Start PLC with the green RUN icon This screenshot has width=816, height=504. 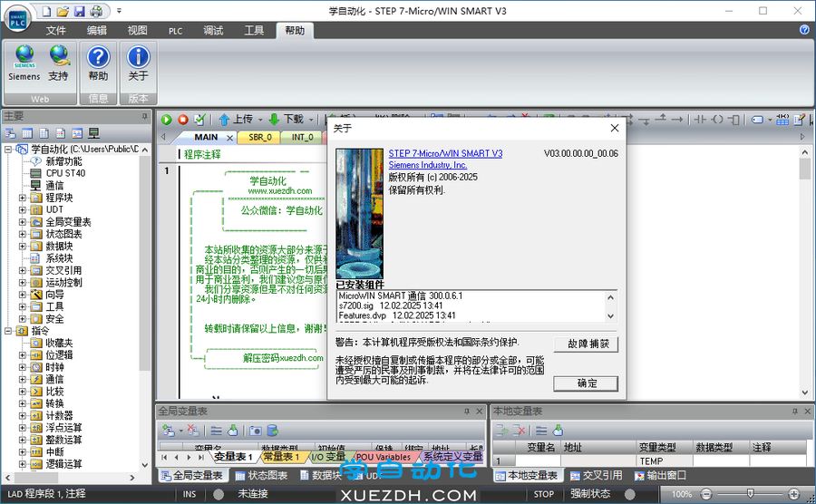[167, 120]
